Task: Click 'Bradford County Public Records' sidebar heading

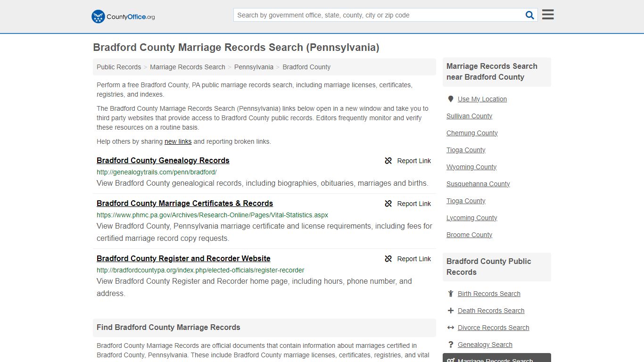Action: coord(489,267)
